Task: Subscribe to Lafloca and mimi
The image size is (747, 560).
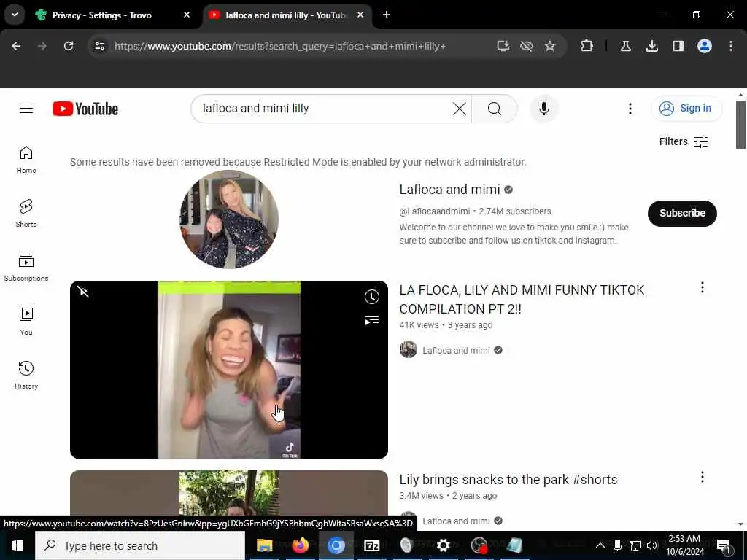Action: tap(682, 214)
